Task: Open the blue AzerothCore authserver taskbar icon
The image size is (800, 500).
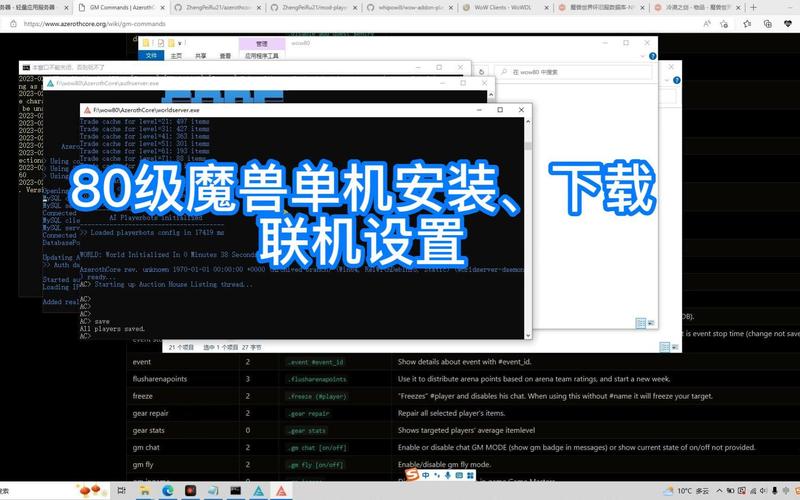Action: 259,491
